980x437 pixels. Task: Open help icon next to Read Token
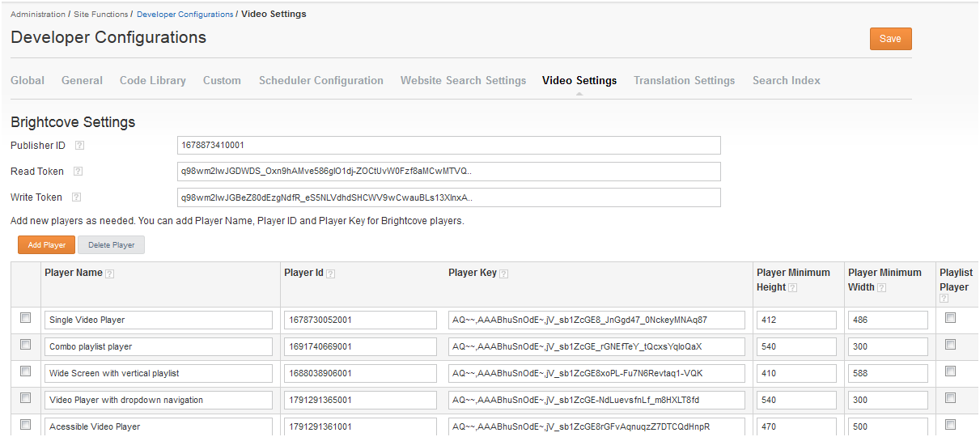click(x=78, y=172)
